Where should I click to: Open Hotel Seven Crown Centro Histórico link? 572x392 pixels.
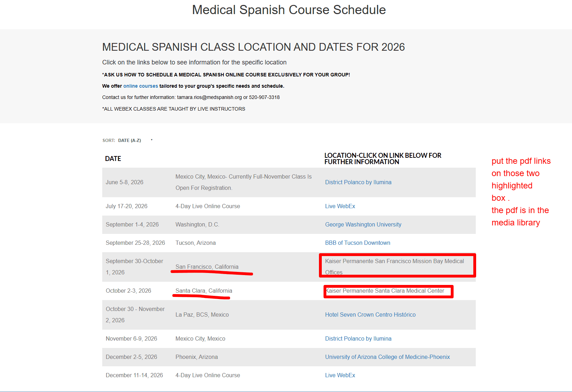(x=370, y=315)
